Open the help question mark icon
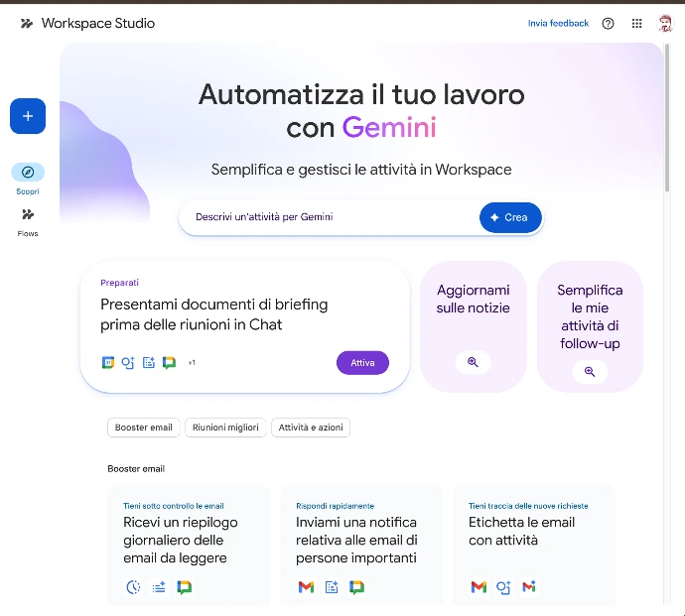 point(608,24)
